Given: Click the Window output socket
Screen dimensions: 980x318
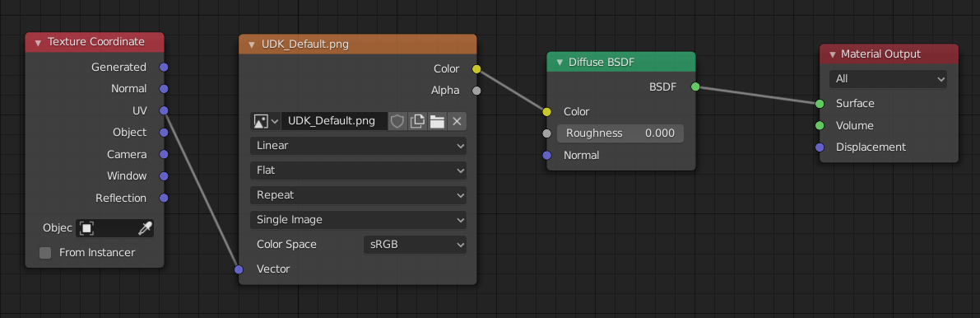Looking at the screenshot, I should coord(164,176).
